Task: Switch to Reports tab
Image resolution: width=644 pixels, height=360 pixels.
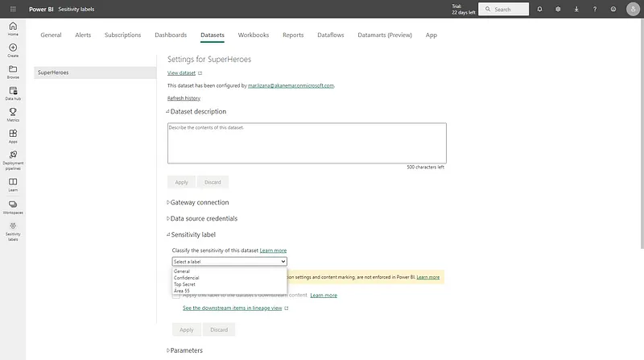Action: click(x=293, y=35)
